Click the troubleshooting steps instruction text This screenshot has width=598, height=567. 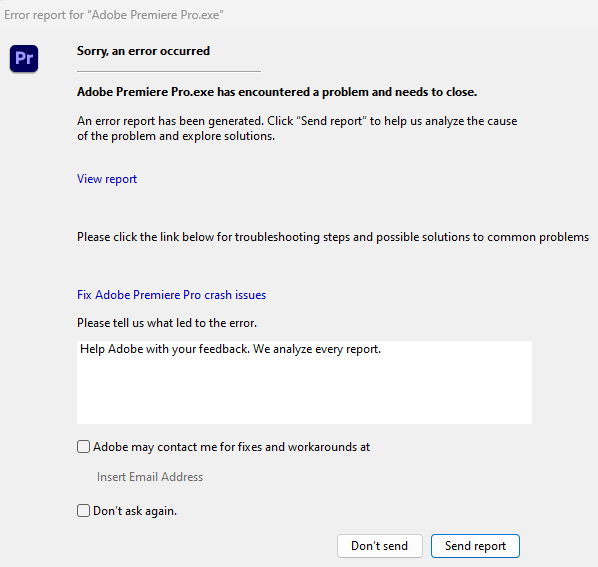333,237
